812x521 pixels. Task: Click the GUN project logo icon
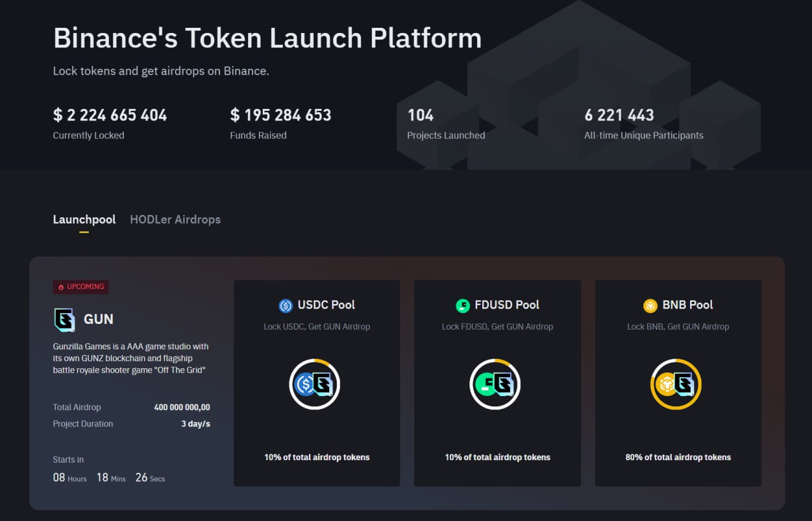[65, 319]
